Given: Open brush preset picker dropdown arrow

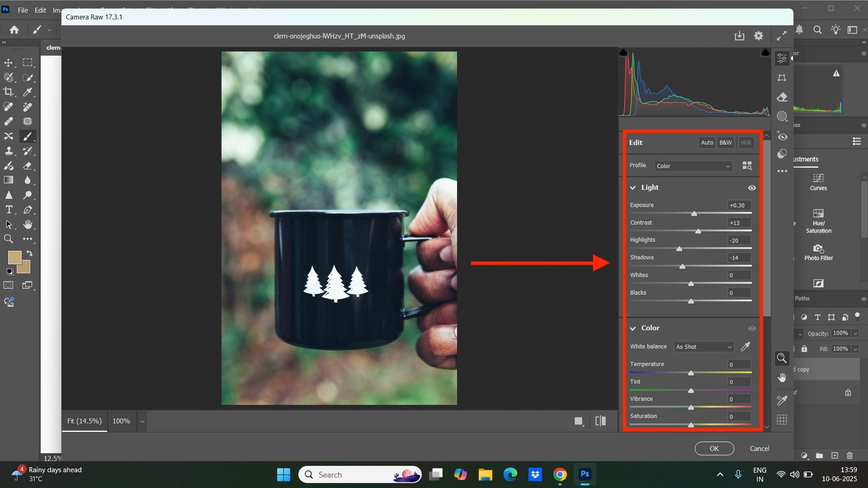Looking at the screenshot, I should pyautogui.click(x=49, y=30).
